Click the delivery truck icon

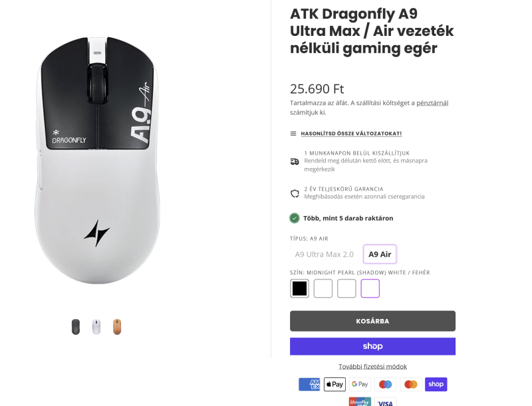(x=295, y=161)
